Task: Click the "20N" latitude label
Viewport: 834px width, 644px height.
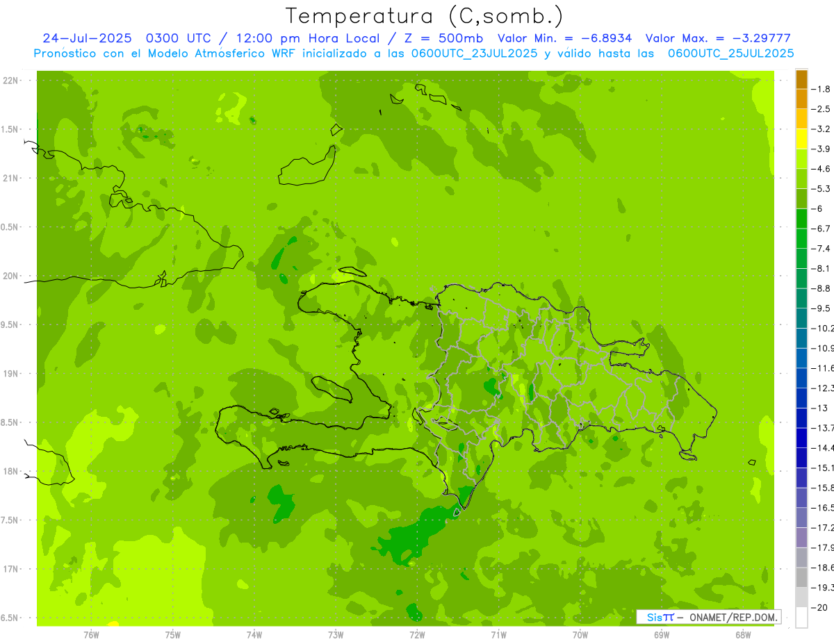Action: (x=10, y=276)
